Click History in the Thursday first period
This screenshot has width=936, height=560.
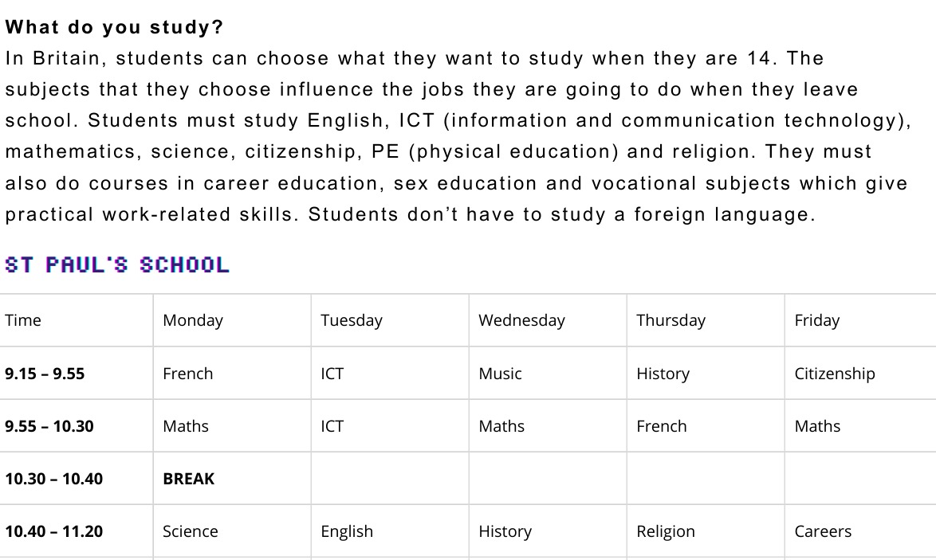(663, 374)
